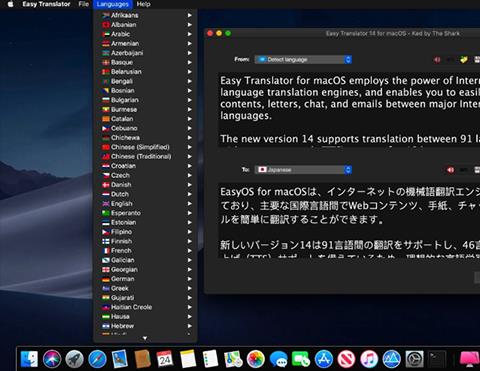This screenshot has width=480, height=371.
Task: Click the yellow icon in the From toolbar
Action: pos(464,60)
